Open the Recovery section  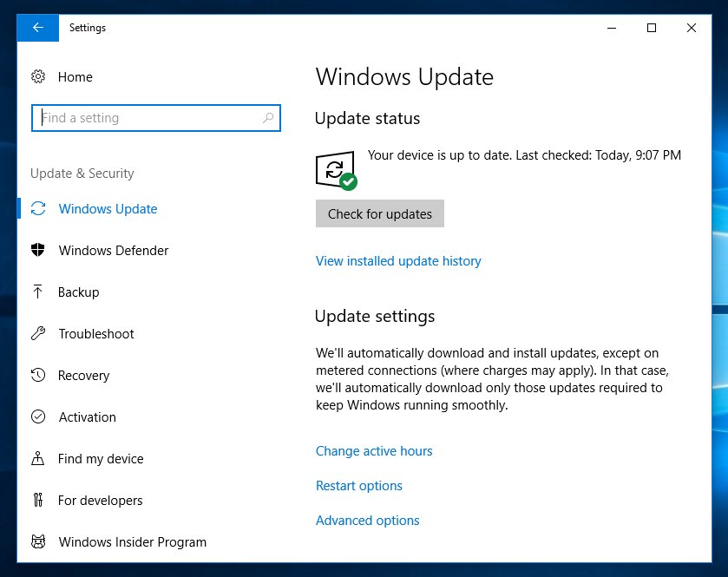(83, 376)
